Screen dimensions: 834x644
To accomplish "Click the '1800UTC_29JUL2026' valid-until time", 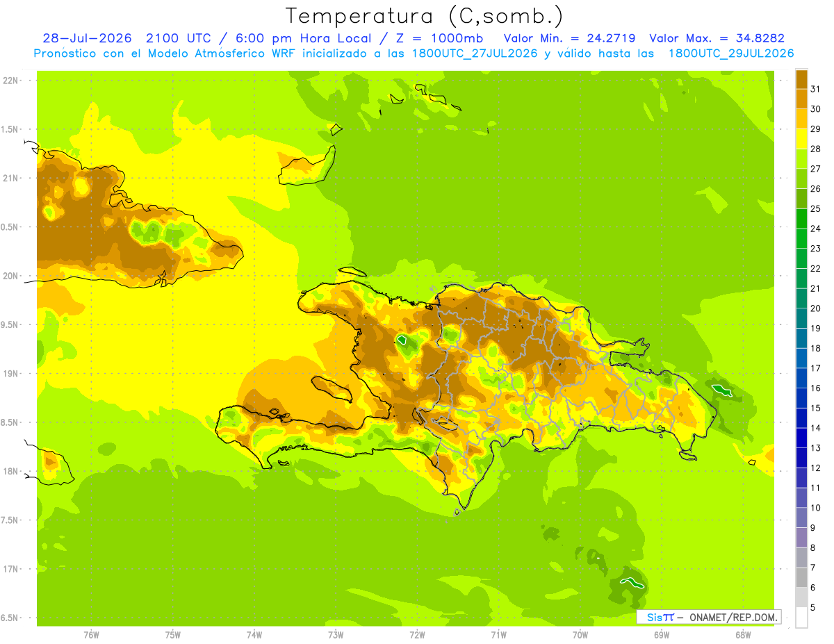I will point(731,53).
